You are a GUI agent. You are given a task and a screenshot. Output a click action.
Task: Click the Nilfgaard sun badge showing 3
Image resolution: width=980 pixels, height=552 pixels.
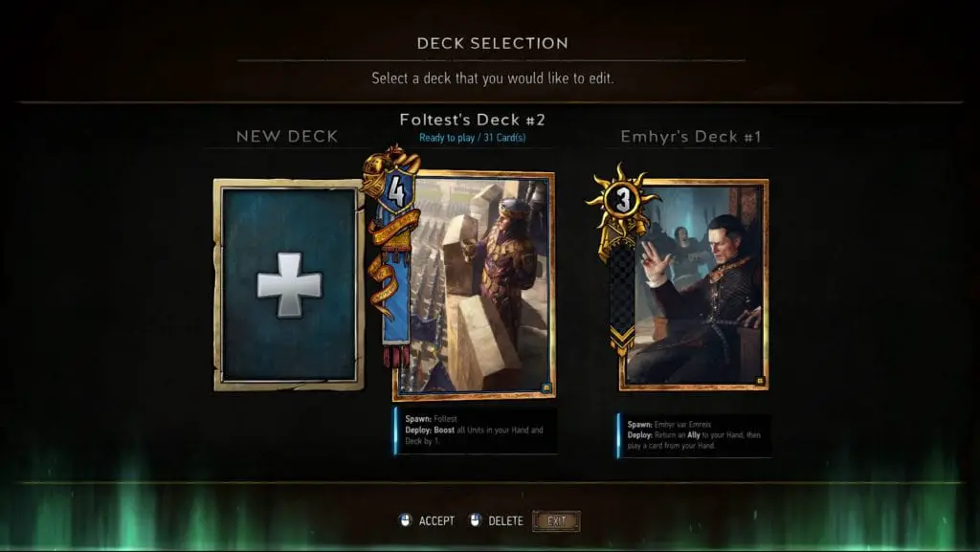[x=622, y=200]
